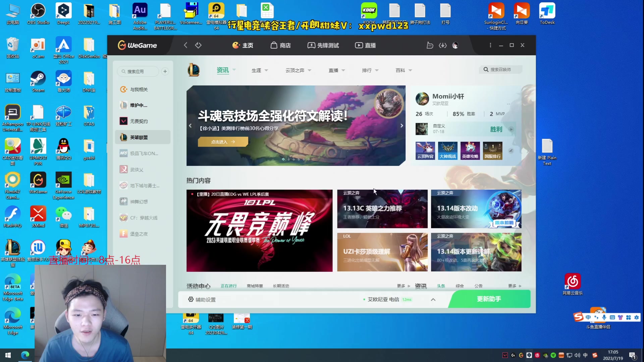Screen dimensions: 644x362
Task: Expand the 生涯 dropdown menu
Action: coord(260,70)
